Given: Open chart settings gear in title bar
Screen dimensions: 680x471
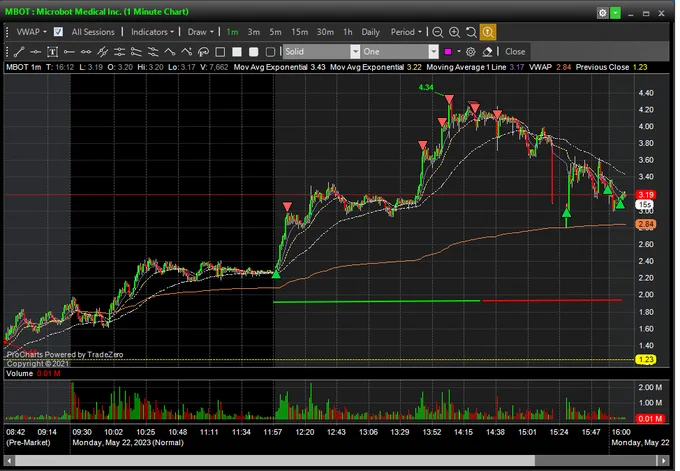Looking at the screenshot, I should pyautogui.click(x=603, y=13).
